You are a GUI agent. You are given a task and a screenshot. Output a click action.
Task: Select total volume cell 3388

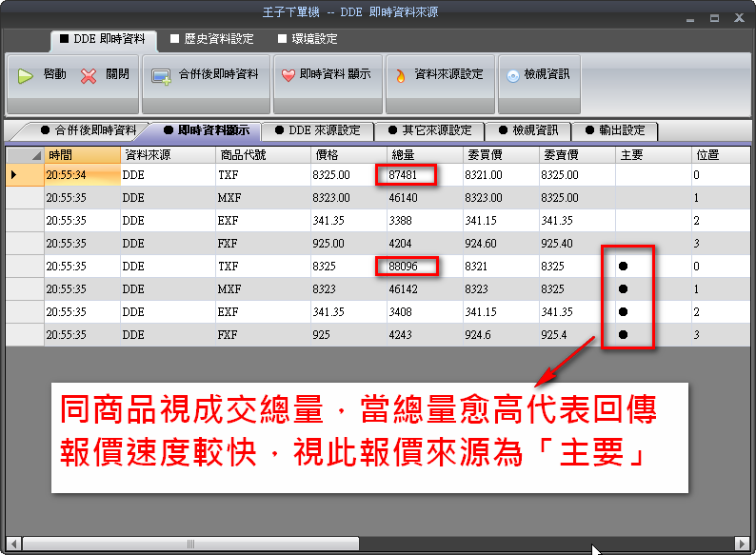pyautogui.click(x=426, y=220)
